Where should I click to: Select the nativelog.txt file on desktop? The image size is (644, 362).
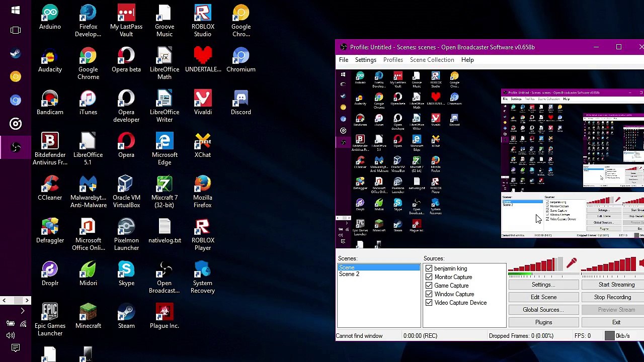click(165, 231)
